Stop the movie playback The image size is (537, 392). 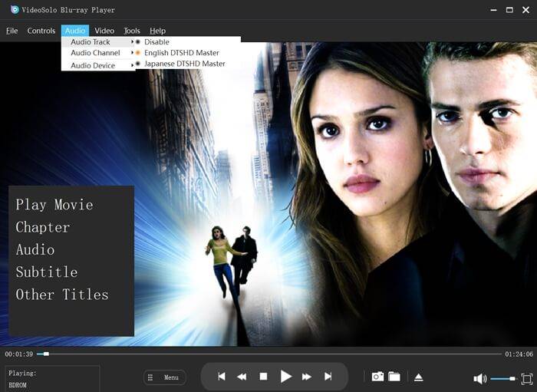pos(263,377)
